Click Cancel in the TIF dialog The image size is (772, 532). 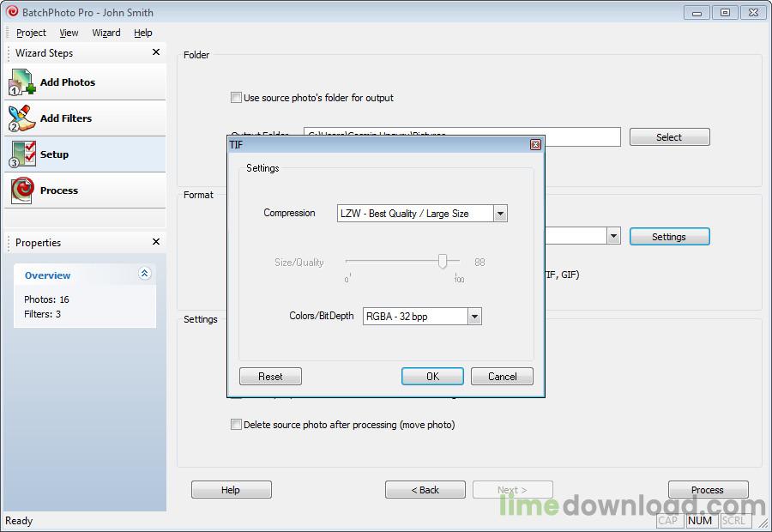[x=502, y=377]
